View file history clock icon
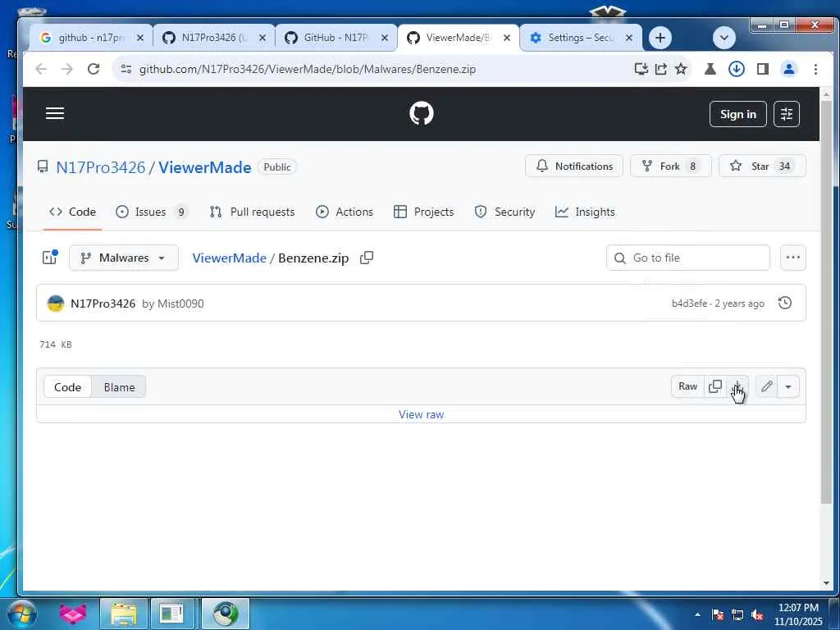This screenshot has width=840, height=630. tap(785, 303)
